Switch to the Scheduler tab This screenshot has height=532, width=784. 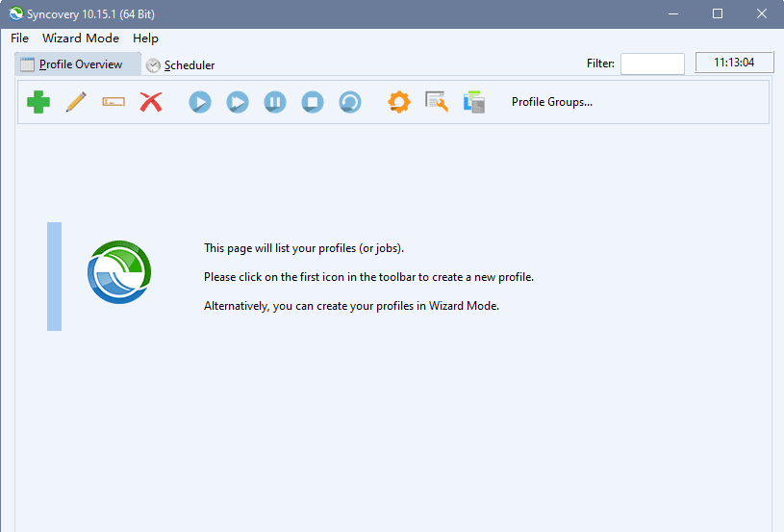[x=181, y=65]
